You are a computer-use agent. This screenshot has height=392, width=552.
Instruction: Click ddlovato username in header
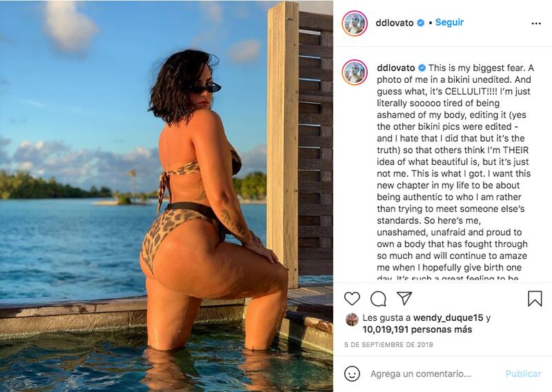pyautogui.click(x=394, y=23)
